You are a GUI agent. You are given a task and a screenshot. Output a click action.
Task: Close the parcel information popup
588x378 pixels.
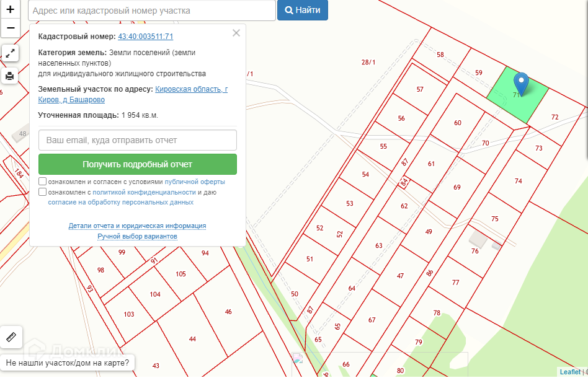[236, 33]
